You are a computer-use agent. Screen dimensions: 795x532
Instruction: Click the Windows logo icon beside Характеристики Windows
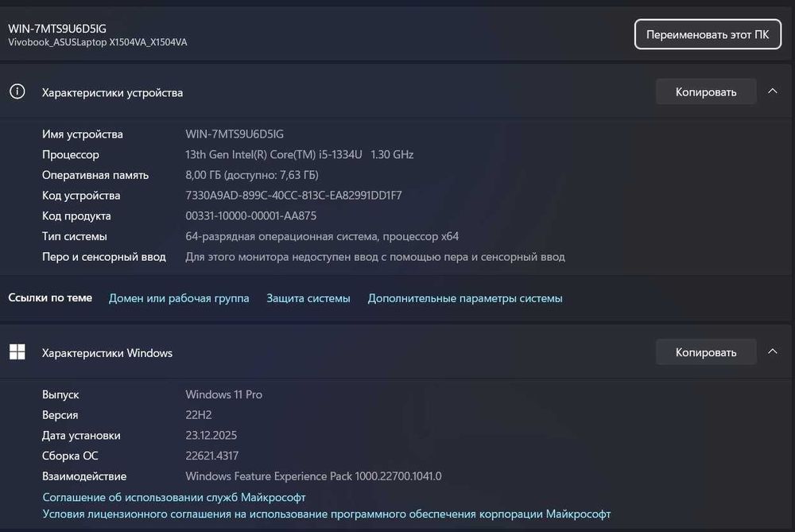point(17,352)
